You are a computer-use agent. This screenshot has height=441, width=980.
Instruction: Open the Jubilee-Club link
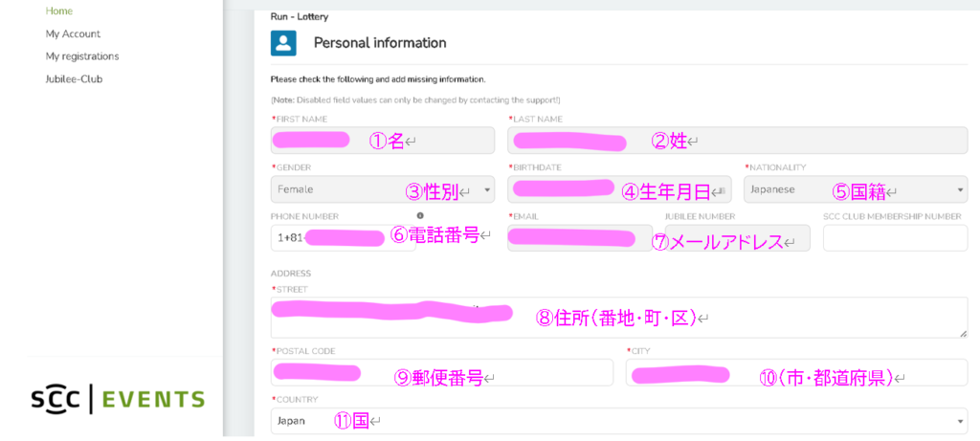[74, 79]
